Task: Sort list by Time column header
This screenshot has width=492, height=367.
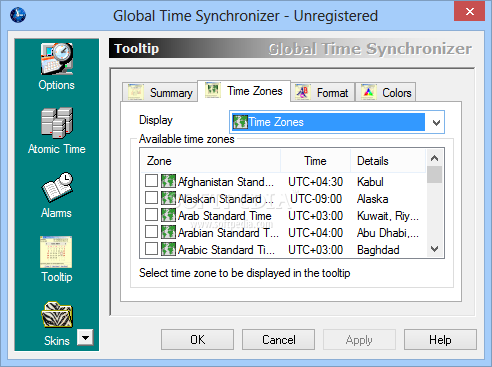Action: 315,161
